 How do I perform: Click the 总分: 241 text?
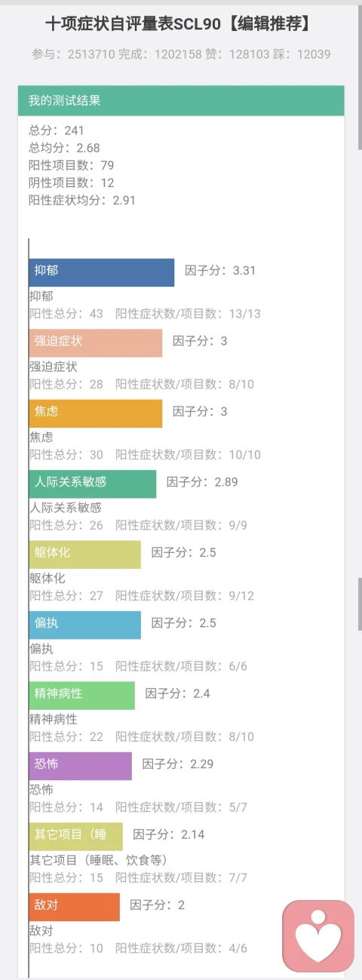tap(57, 131)
